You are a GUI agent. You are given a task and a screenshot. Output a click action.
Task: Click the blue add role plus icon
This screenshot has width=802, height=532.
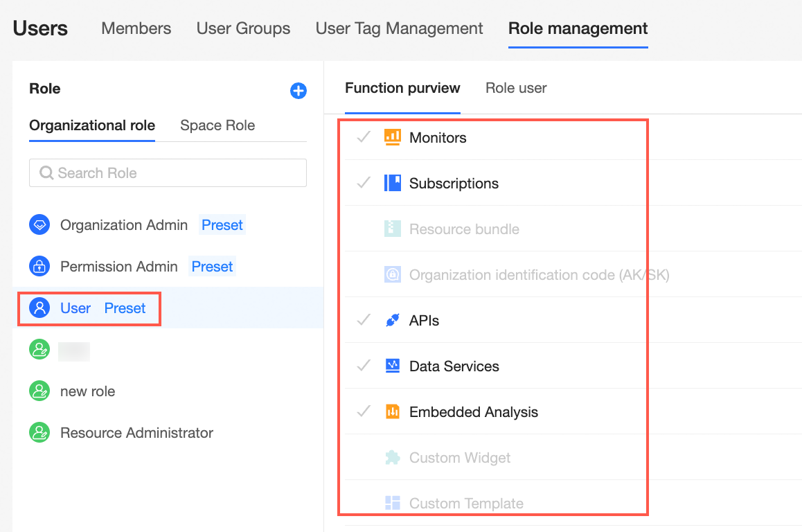[298, 91]
